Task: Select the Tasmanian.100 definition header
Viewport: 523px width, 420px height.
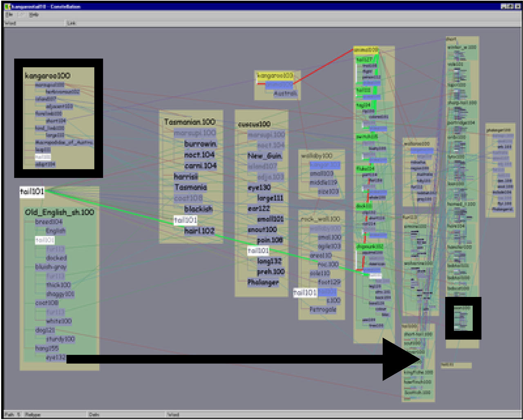Action: [190, 122]
